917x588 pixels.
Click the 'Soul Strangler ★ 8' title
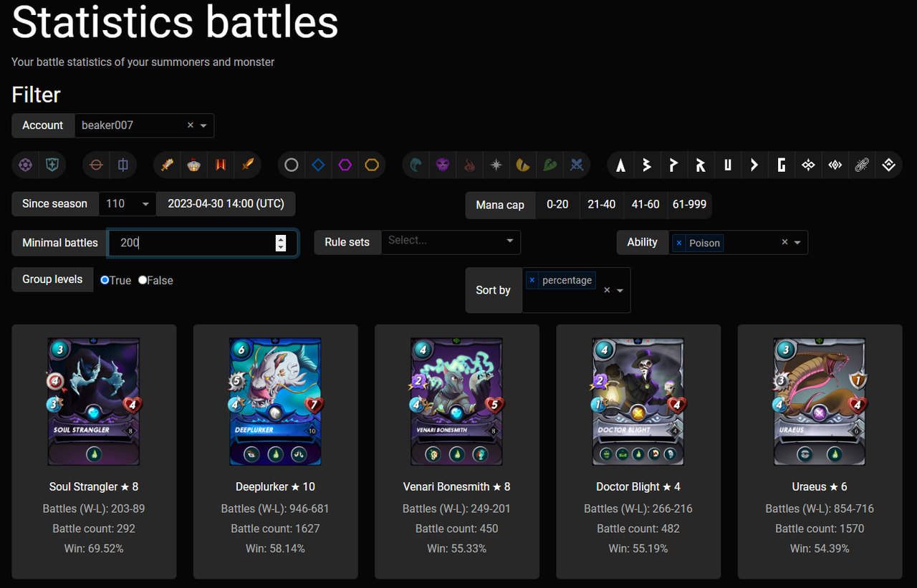[94, 487]
